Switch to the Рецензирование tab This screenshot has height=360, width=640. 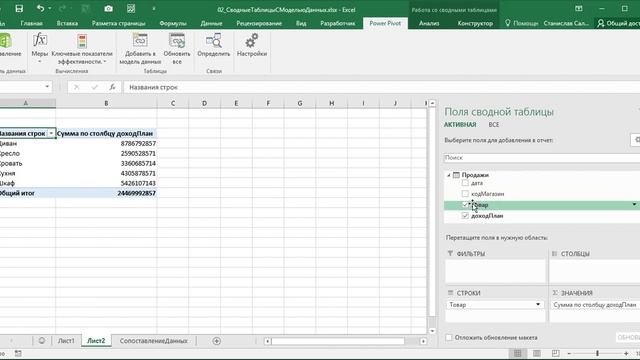pos(259,23)
